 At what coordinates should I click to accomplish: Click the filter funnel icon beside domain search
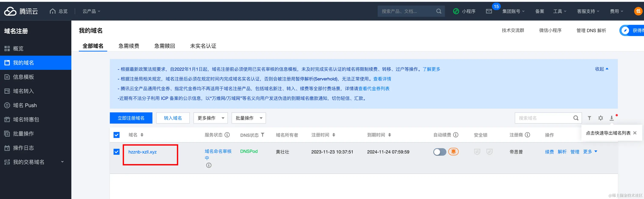point(589,118)
